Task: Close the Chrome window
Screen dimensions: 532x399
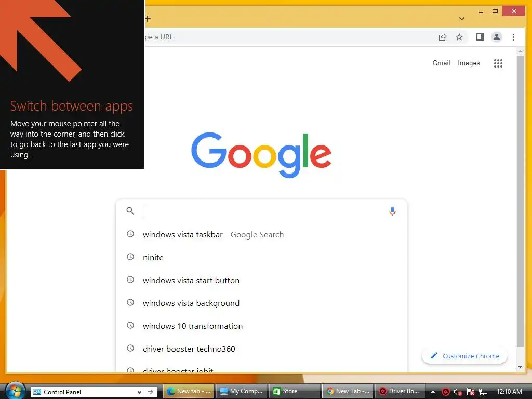Action: [514, 11]
